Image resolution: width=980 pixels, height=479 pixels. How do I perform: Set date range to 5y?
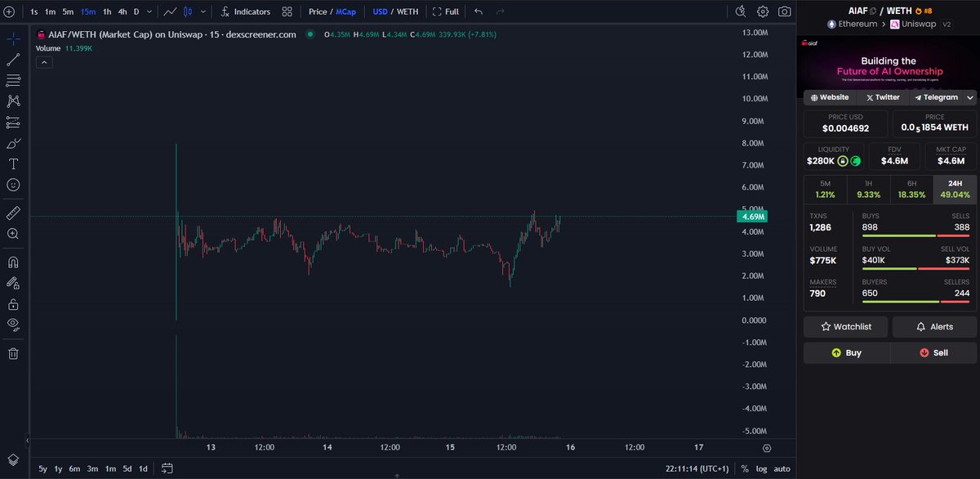pyautogui.click(x=42, y=468)
